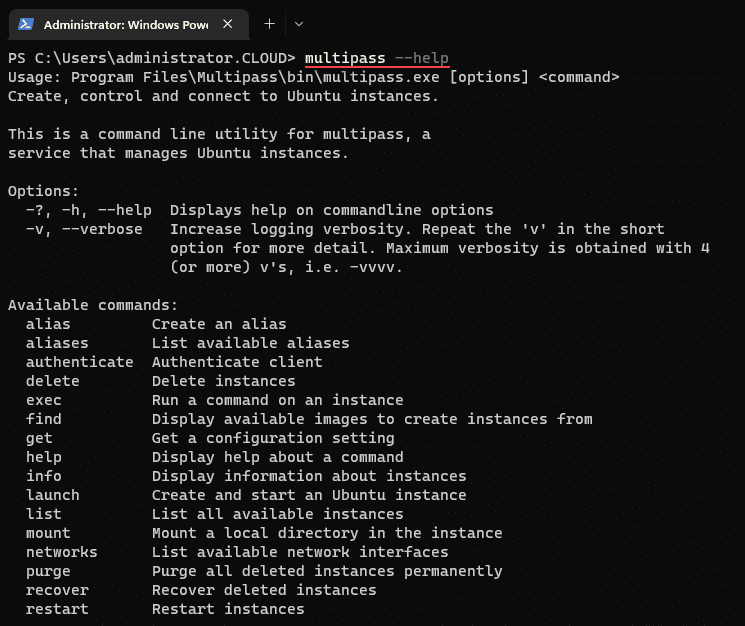The height and width of the screenshot is (626, 745).
Task: Click 'List available network interfaces' description
Action: tap(300, 552)
